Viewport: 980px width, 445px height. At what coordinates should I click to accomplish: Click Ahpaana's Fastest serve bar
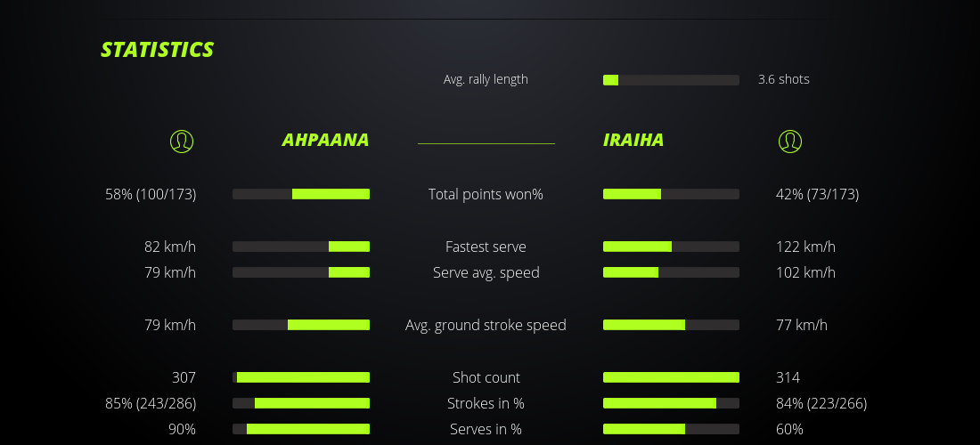(301, 247)
